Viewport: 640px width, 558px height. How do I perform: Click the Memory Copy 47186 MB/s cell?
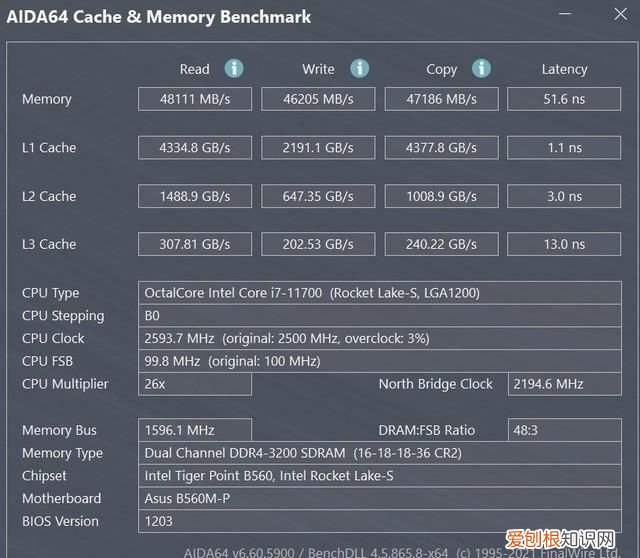pos(441,99)
